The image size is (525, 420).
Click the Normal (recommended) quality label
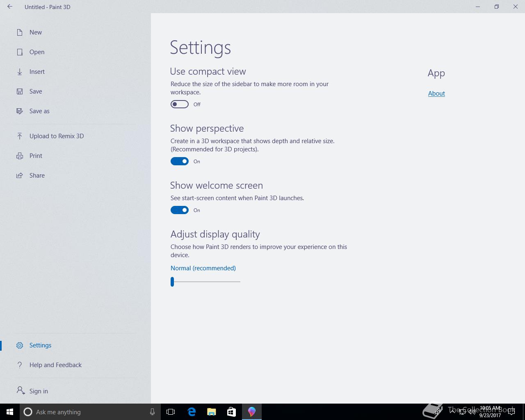pos(203,268)
